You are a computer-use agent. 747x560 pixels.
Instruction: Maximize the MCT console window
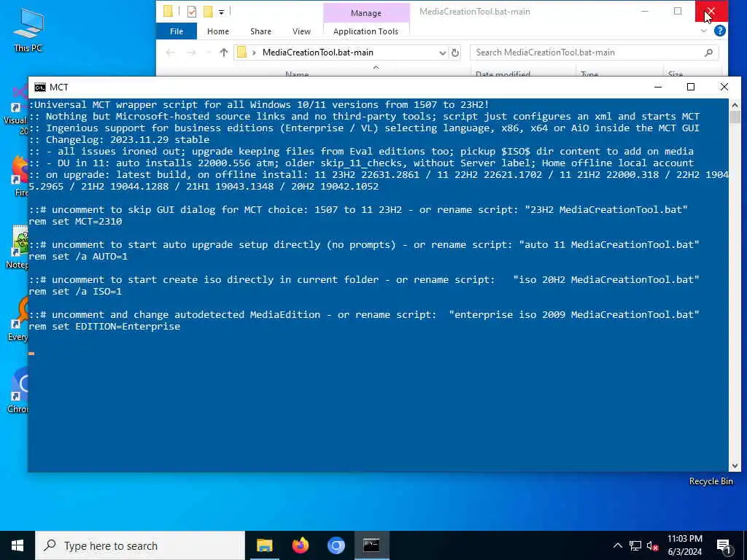click(691, 87)
